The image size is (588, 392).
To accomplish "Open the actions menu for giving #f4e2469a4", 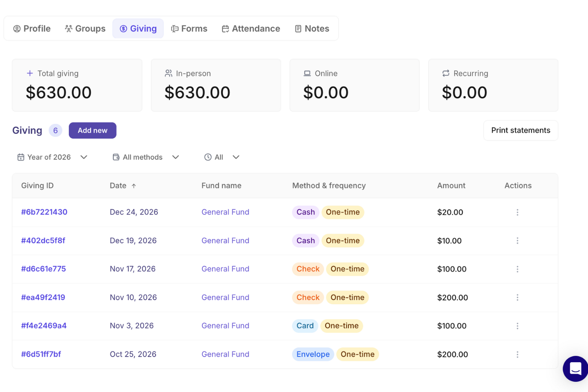I will 517,326.
